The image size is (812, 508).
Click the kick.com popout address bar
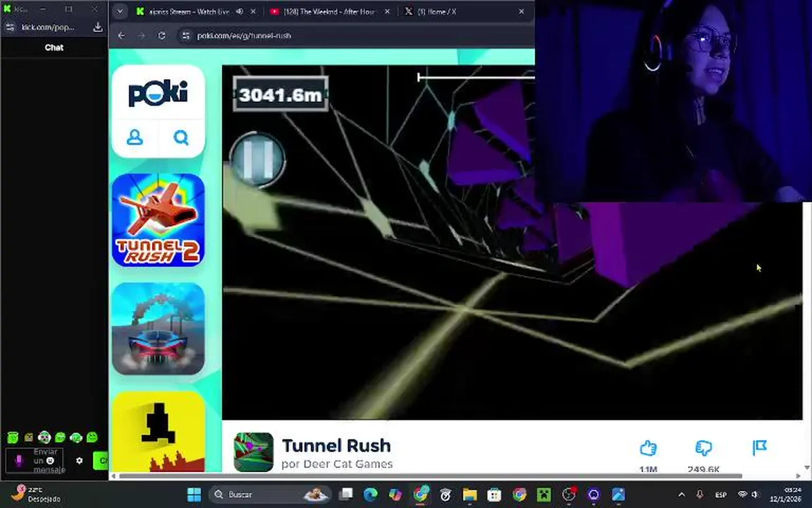coord(48,28)
